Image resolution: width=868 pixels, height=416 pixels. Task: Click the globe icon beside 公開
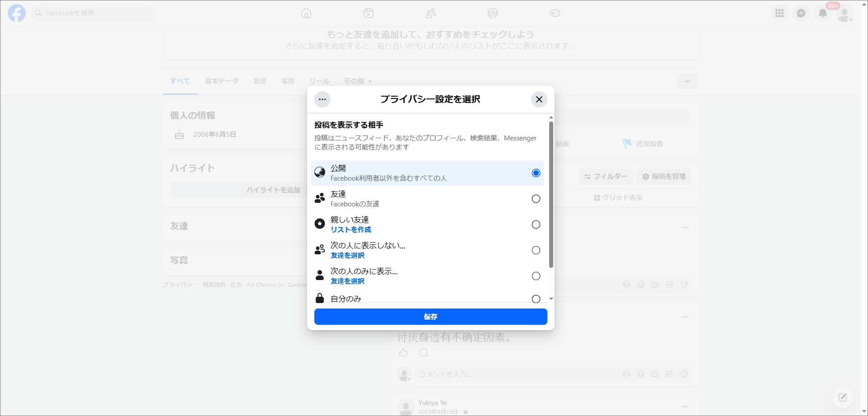point(320,172)
